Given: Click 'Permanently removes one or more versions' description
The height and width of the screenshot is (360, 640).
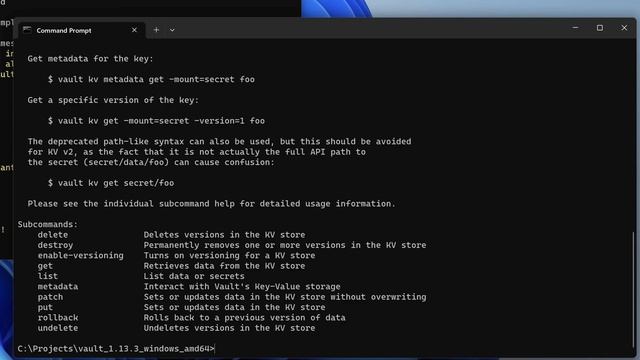Looking at the screenshot, I should pos(284,245).
